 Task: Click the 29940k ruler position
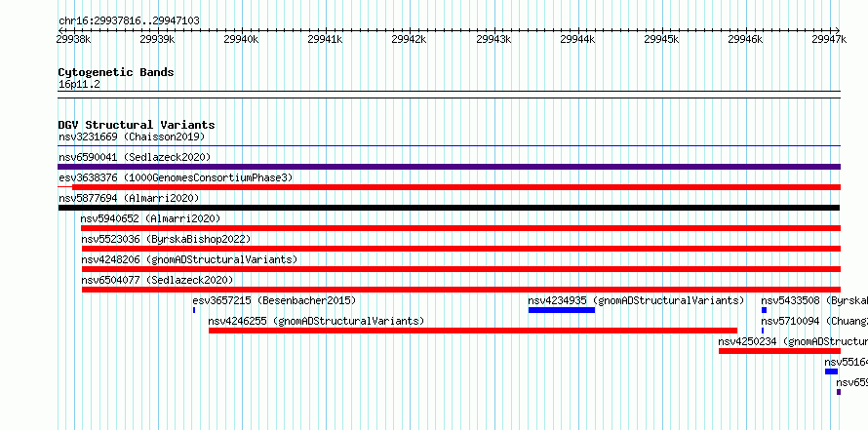[241, 39]
